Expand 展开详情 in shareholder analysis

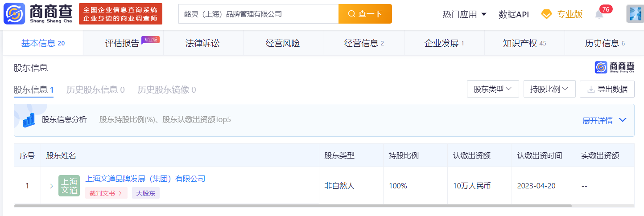pos(604,121)
